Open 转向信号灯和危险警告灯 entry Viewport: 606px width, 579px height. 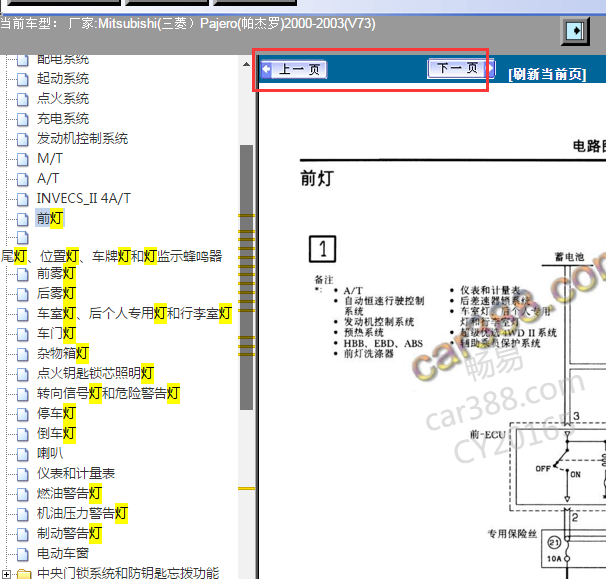click(x=108, y=393)
